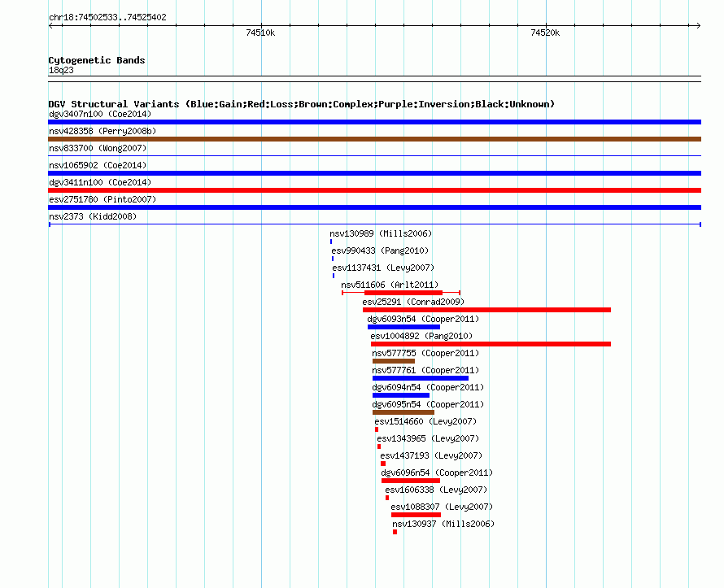The image size is (724, 588).
Task: Click the nsv833700 (Wong2007) label
Action: [98, 148]
